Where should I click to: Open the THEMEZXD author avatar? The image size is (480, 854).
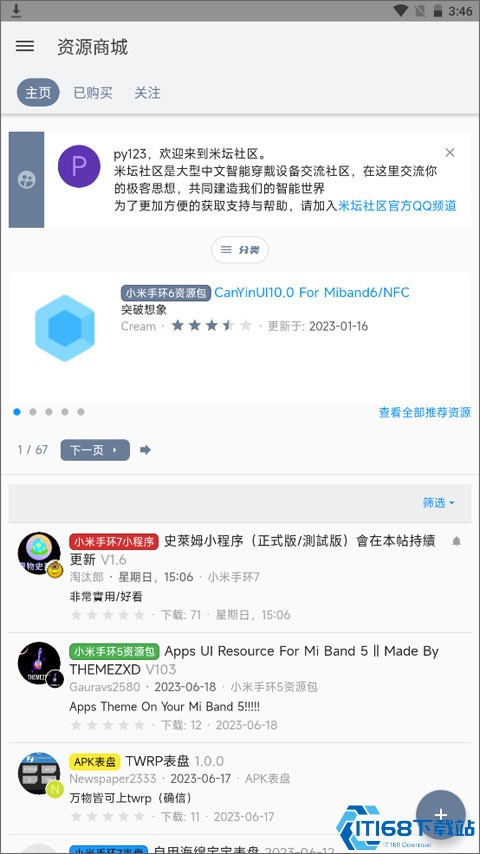point(39,663)
